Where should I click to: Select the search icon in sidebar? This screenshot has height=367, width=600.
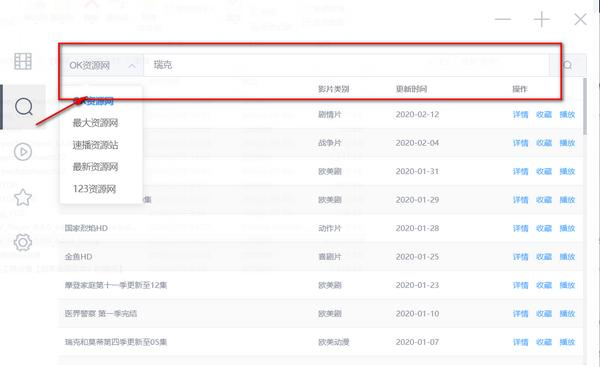tap(24, 107)
